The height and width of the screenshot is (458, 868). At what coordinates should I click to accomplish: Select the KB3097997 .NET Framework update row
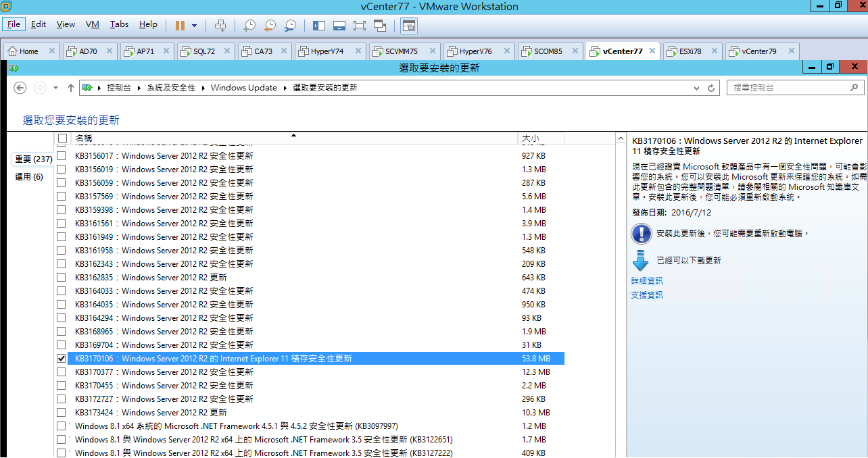coord(316,426)
